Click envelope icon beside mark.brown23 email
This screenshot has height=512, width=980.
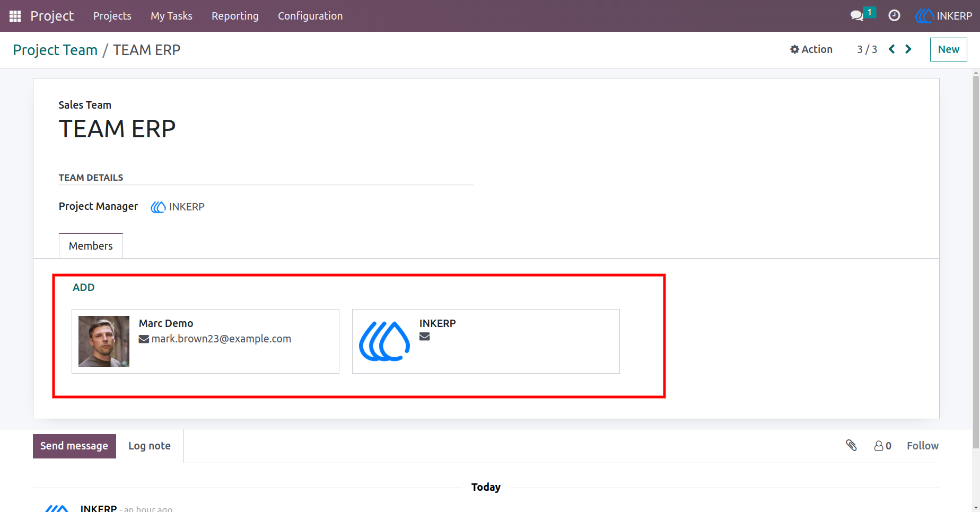[x=144, y=339]
